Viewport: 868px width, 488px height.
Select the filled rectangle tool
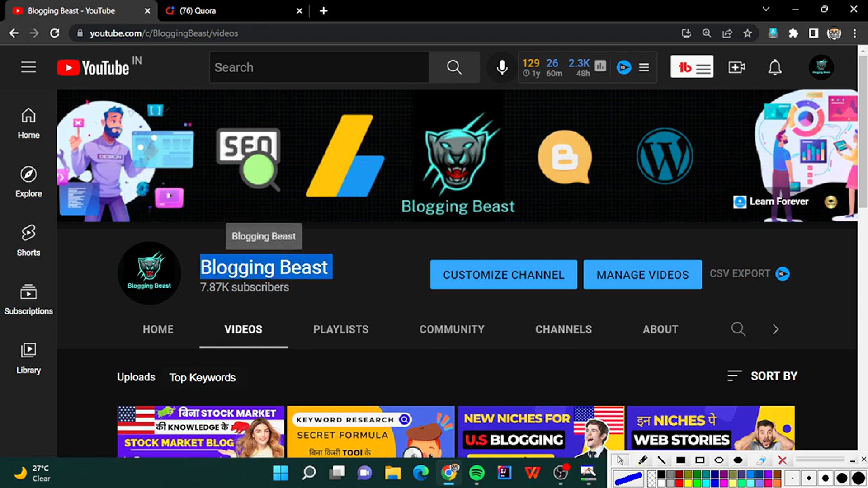(x=680, y=460)
